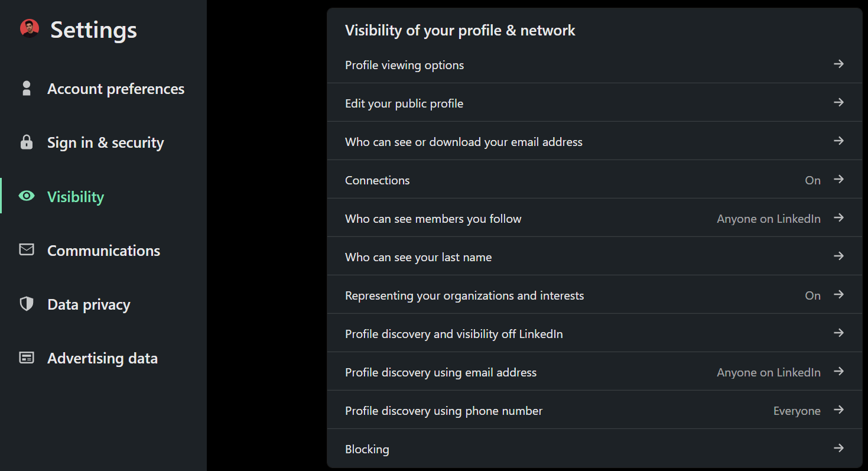The width and height of the screenshot is (868, 471).
Task: Change email address discovery 'Anyone on LinkedIn' value
Action: (x=768, y=372)
